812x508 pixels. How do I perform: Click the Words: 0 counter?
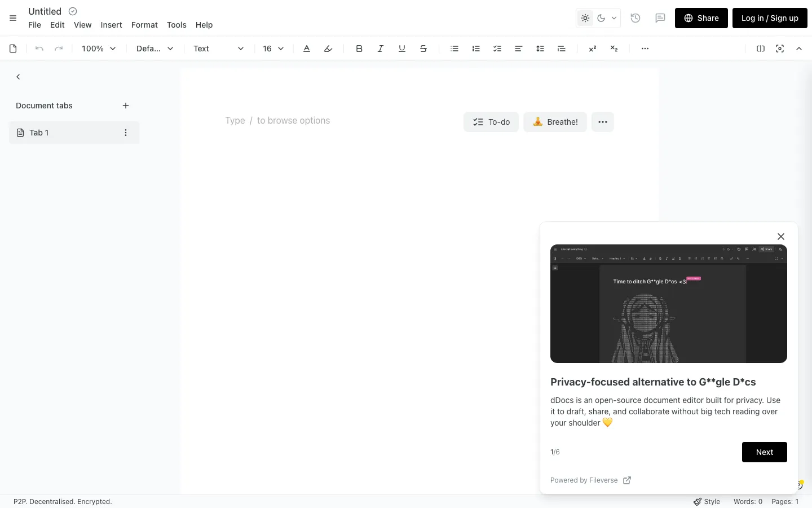[x=748, y=502]
